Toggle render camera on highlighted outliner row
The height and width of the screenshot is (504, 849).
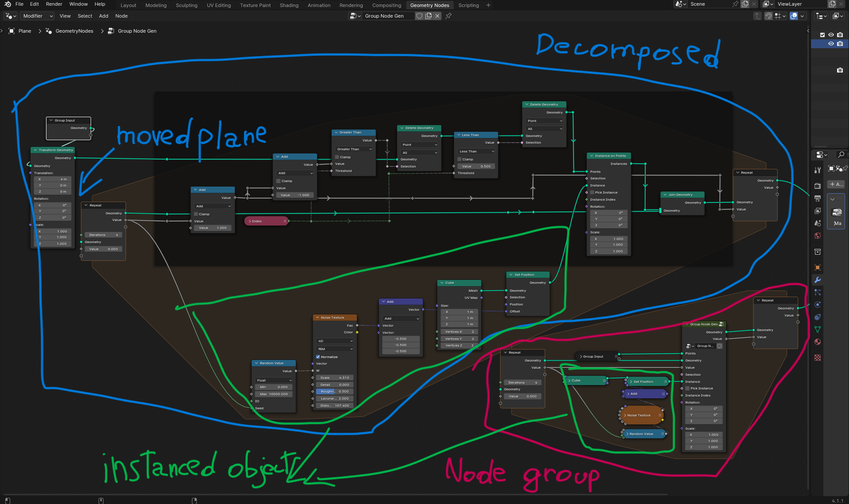(x=840, y=44)
